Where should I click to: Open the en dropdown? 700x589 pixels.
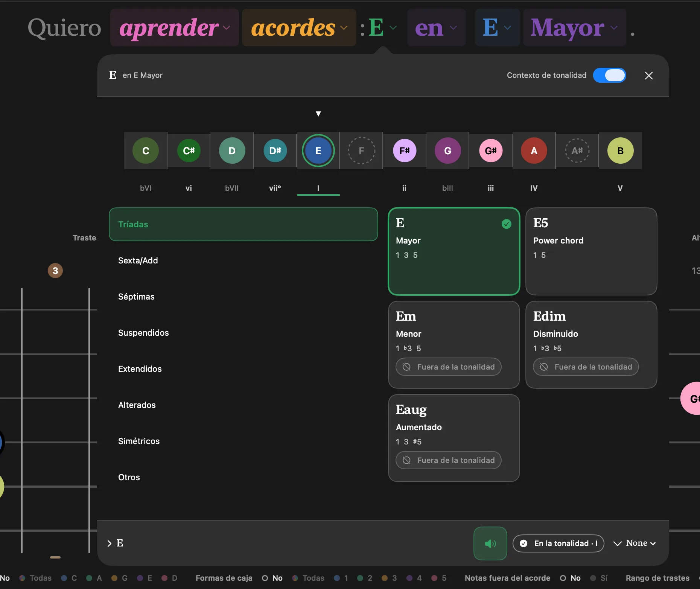437,28
